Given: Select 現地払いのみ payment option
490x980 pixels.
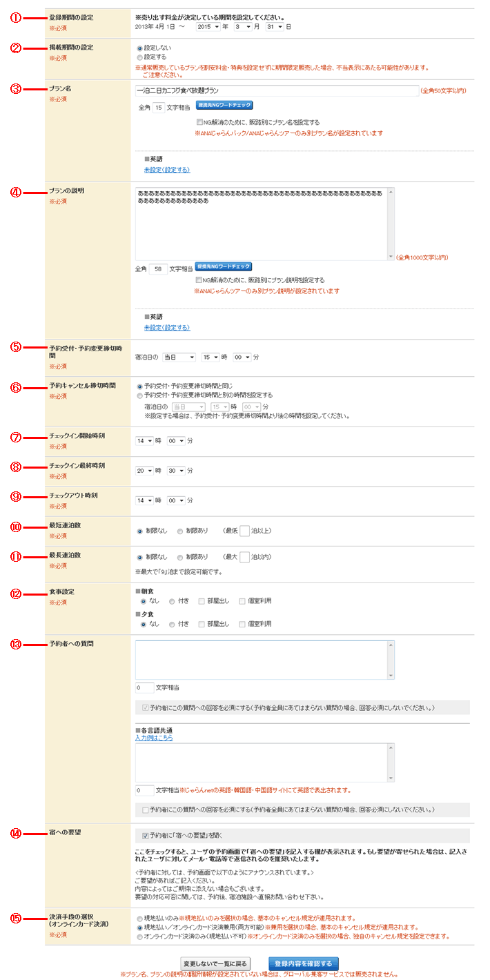Looking at the screenshot, I should (140, 918).
